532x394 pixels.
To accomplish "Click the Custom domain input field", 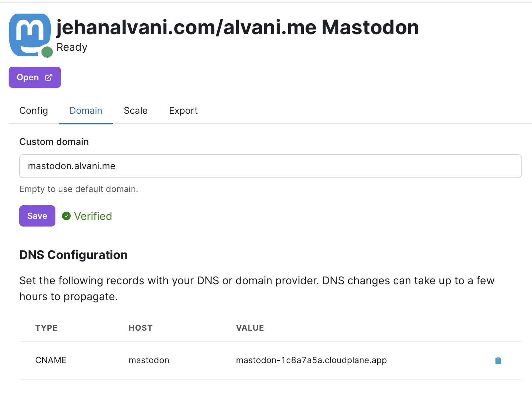I will 270,166.
